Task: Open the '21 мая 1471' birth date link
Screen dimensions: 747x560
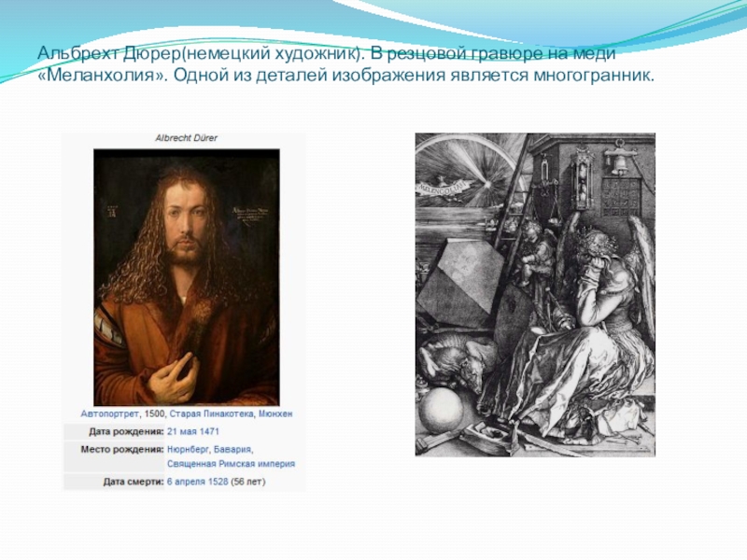Action: (193, 431)
